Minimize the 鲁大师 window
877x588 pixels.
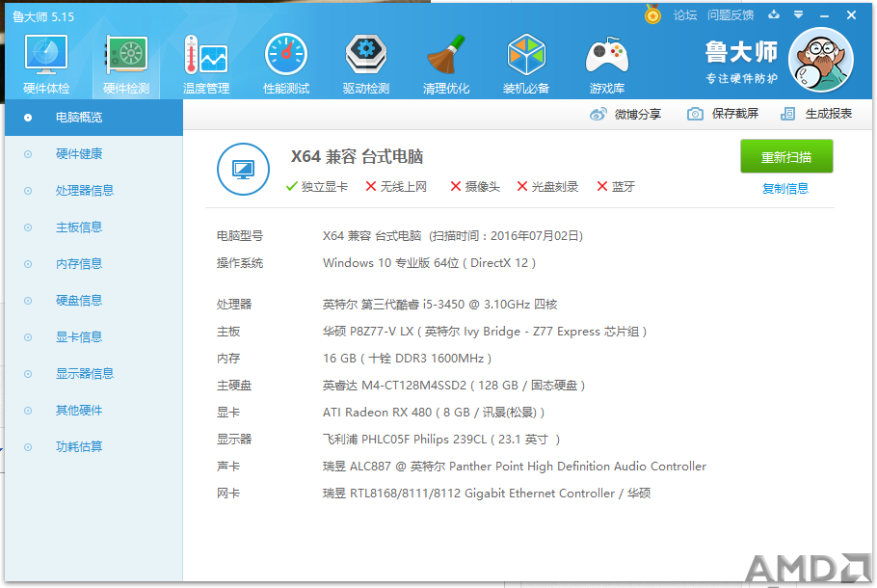pos(824,15)
